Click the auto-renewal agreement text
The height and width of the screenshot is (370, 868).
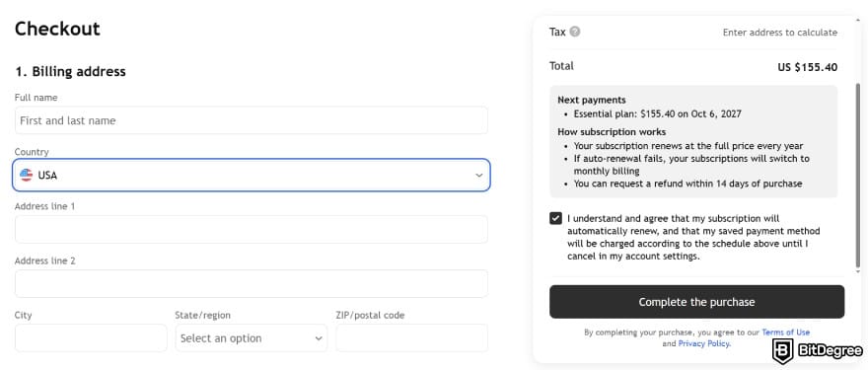pyautogui.click(x=693, y=238)
